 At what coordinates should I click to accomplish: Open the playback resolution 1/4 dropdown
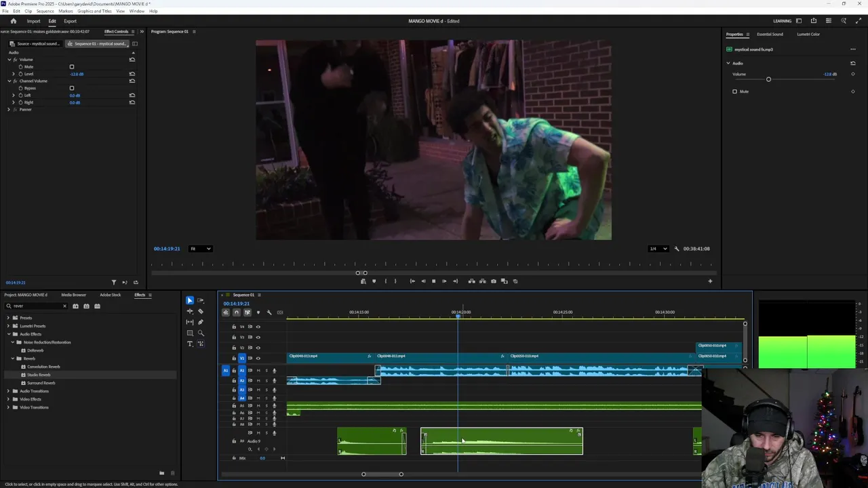(658, 249)
